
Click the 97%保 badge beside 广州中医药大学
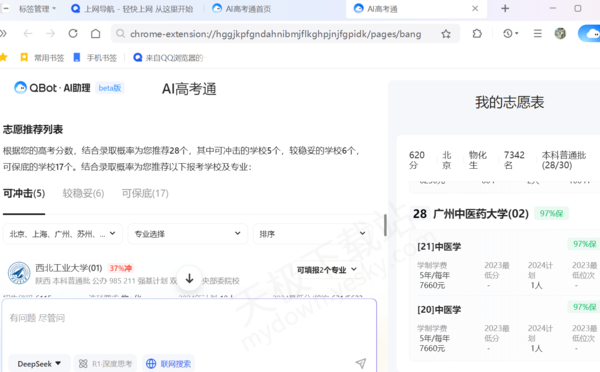click(551, 214)
